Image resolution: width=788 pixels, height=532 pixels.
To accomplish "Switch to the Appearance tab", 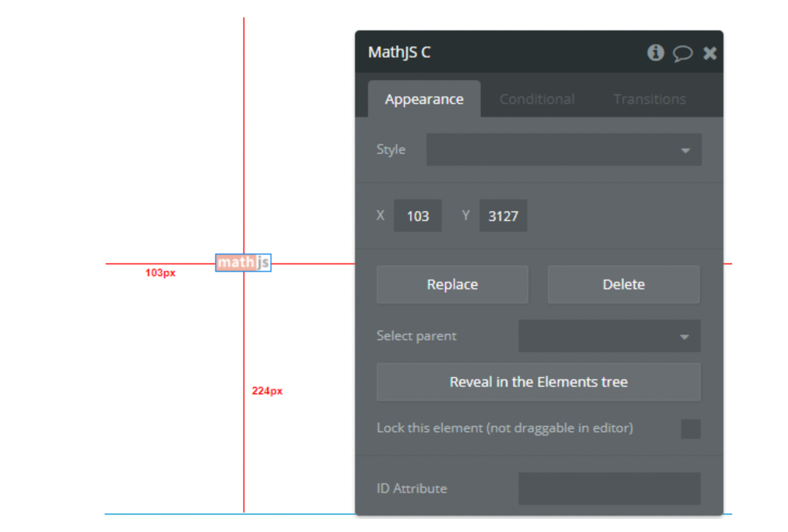I will coord(424,99).
